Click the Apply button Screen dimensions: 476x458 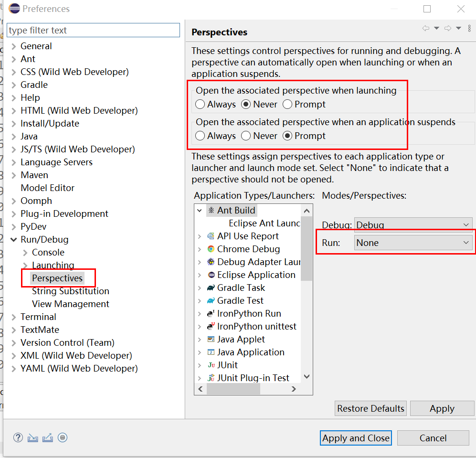click(442, 408)
